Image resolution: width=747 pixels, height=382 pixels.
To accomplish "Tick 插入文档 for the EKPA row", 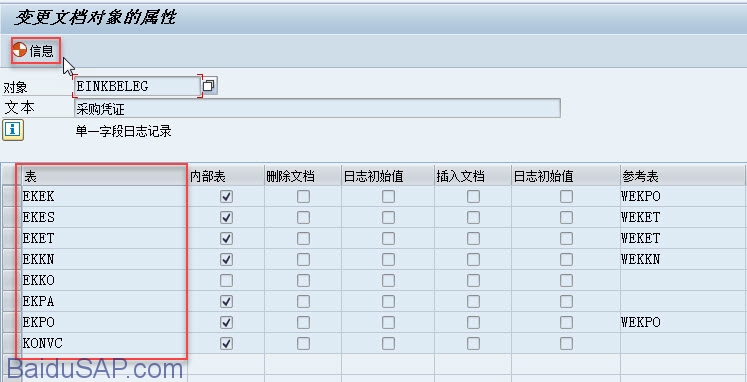I will pos(473,301).
